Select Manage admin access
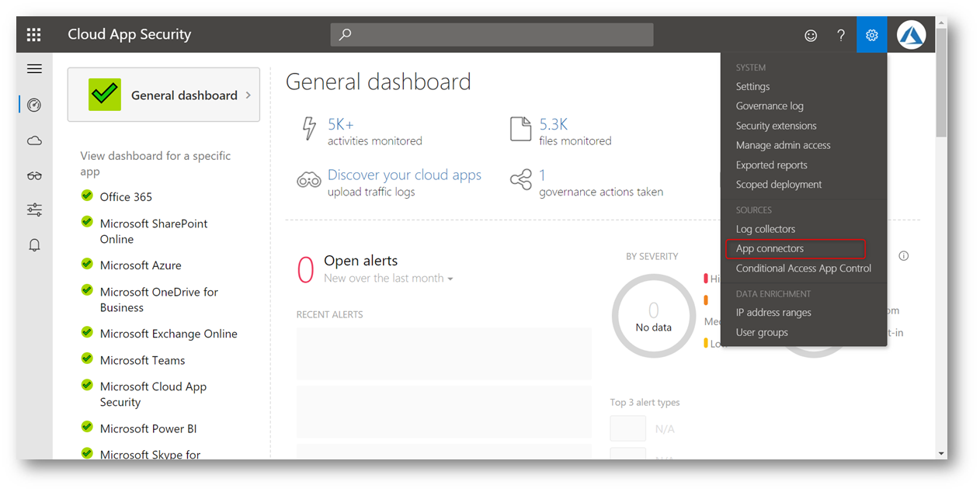The height and width of the screenshot is (492, 980). coord(783,145)
